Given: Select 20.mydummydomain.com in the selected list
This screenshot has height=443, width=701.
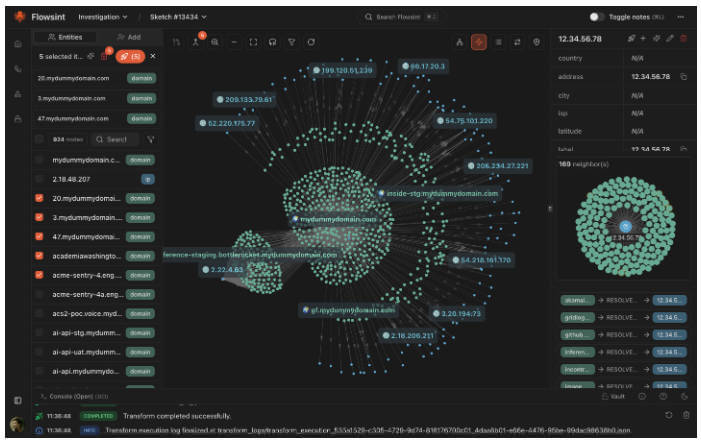Looking at the screenshot, I should click(96, 78).
